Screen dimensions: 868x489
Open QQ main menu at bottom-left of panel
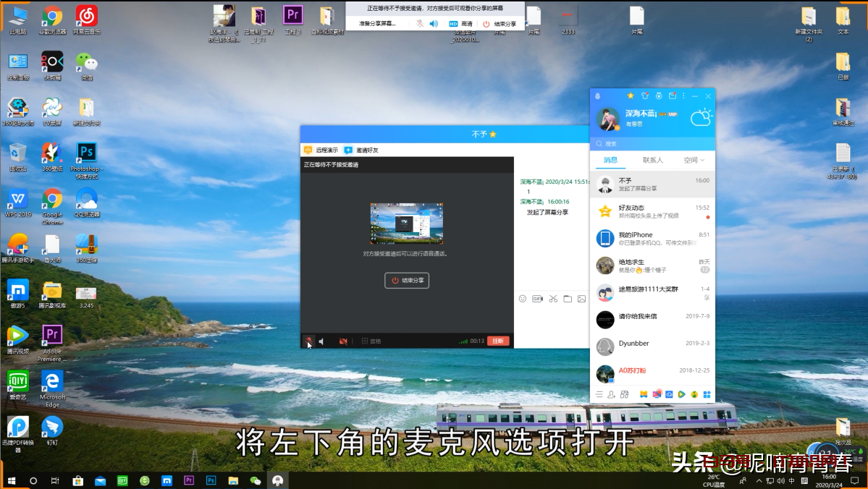599,394
